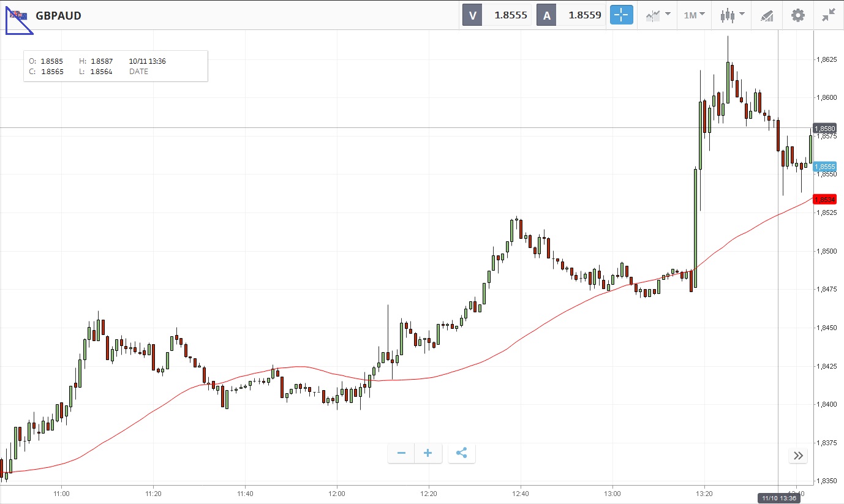This screenshot has width=844, height=504.
Task: Toggle the crosshair cursor tool
Action: point(621,15)
